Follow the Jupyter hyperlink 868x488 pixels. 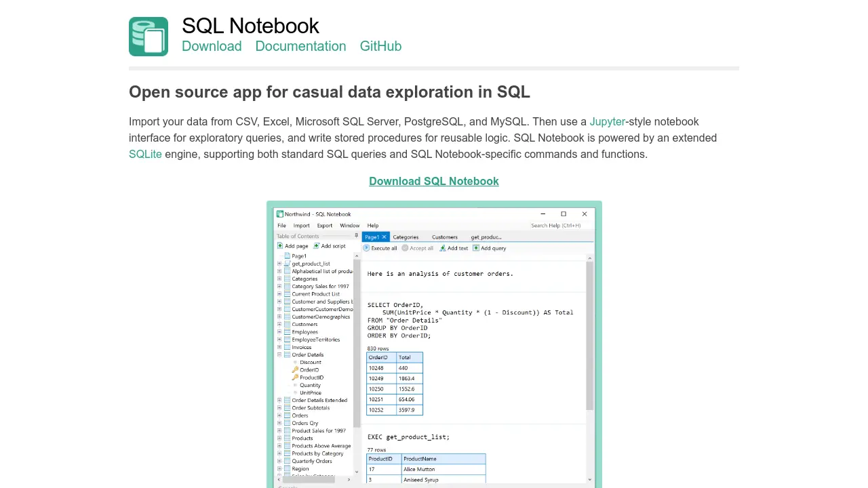click(607, 122)
